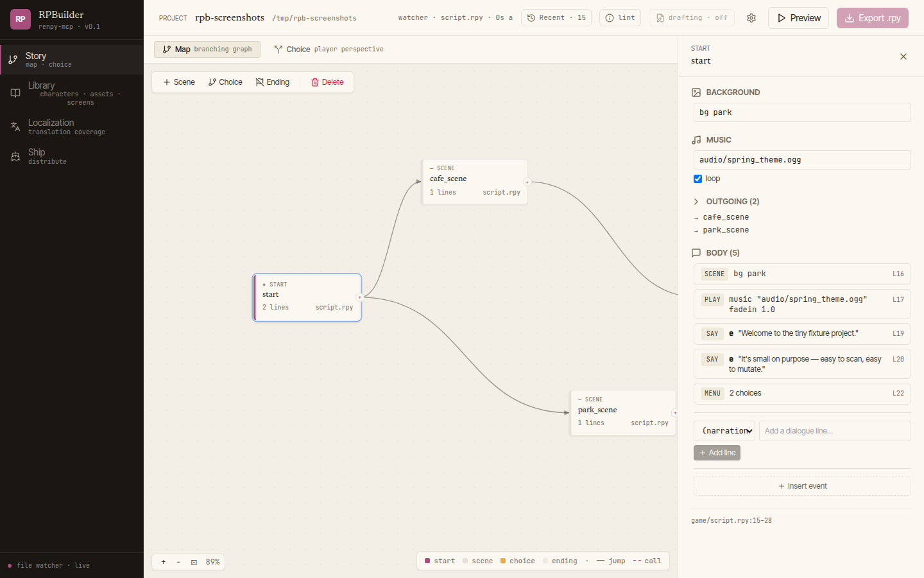Image resolution: width=924 pixels, height=578 pixels.
Task: Add a new Scene node
Action: tap(179, 82)
